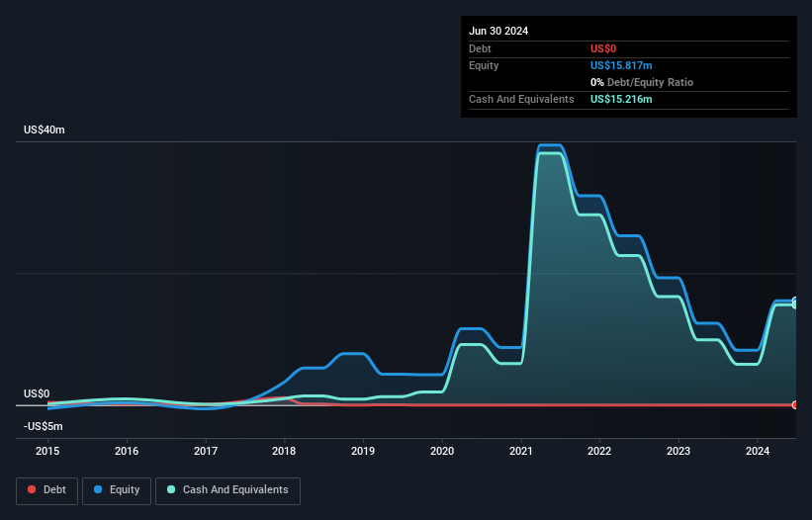Select the 2021 x-axis label
The height and width of the screenshot is (520, 812).
[x=521, y=451]
